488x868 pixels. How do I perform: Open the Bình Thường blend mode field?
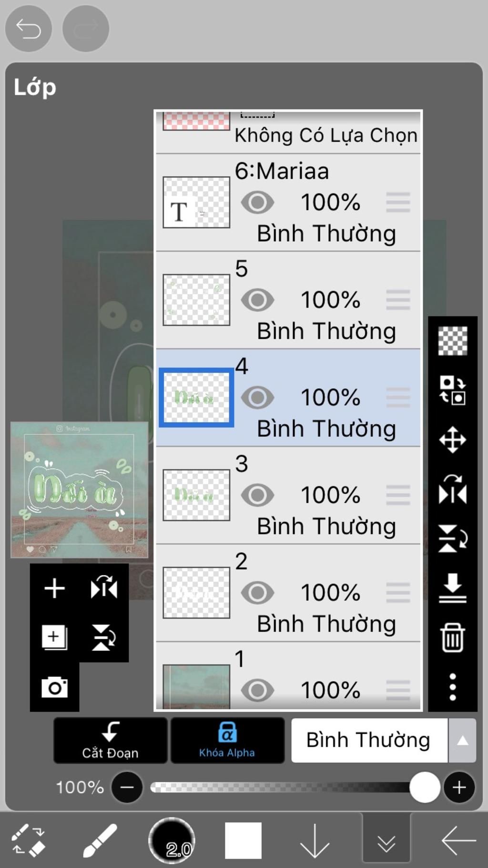pyautogui.click(x=369, y=740)
